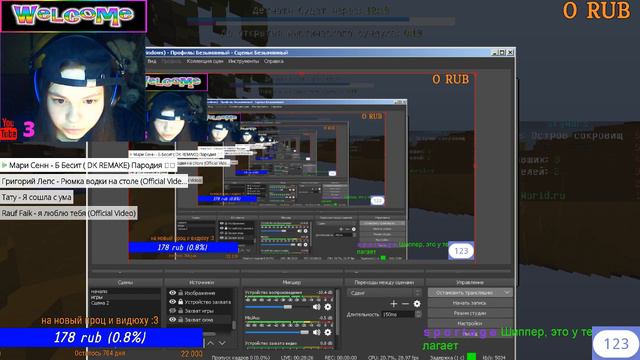Image resolution: width=640 pixels, height=360 pixels.
Task: Open the Инструменты menu
Action: (243, 61)
